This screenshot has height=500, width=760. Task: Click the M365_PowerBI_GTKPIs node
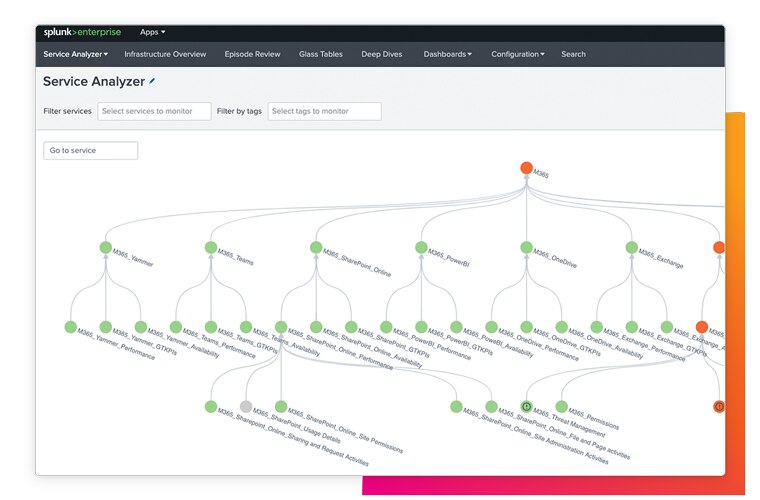421,327
